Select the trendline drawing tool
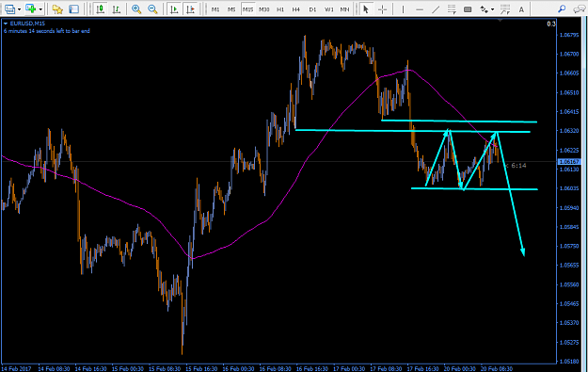The image size is (588, 372). [x=436, y=9]
